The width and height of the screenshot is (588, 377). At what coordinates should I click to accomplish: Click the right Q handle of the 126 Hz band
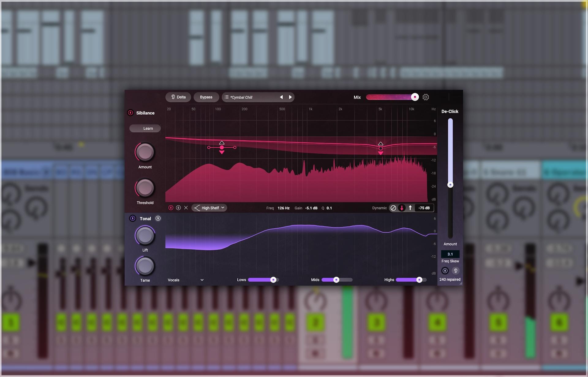[235, 147]
